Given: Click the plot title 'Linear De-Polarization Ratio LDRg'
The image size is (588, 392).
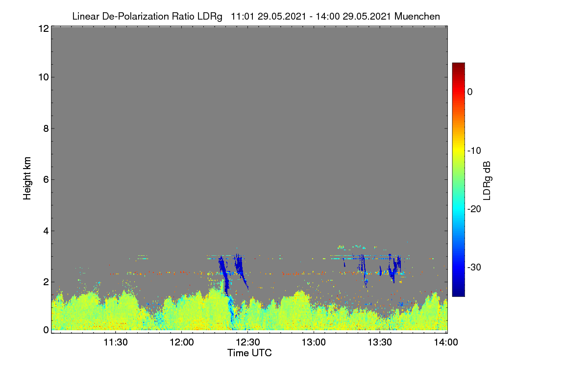Looking at the screenshot, I should [147, 17].
